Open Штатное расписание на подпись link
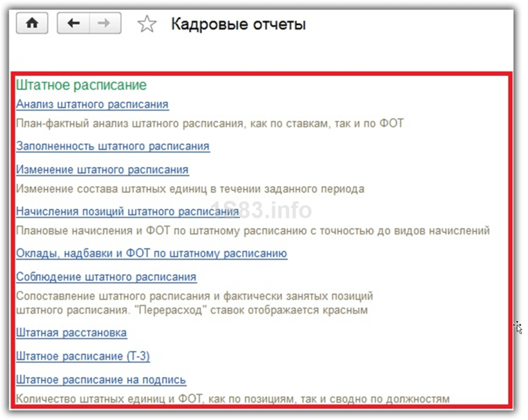Viewport: 528px width, 420px height. (101, 380)
